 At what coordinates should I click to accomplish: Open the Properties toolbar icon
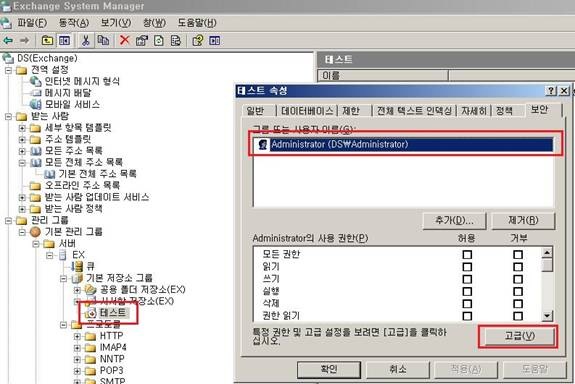pos(142,40)
